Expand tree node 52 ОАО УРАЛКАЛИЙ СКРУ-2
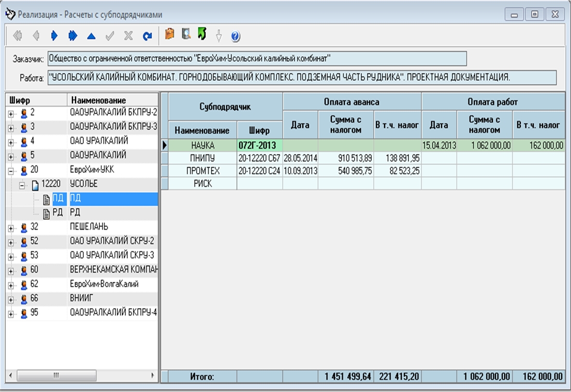571x392 pixels. point(11,243)
